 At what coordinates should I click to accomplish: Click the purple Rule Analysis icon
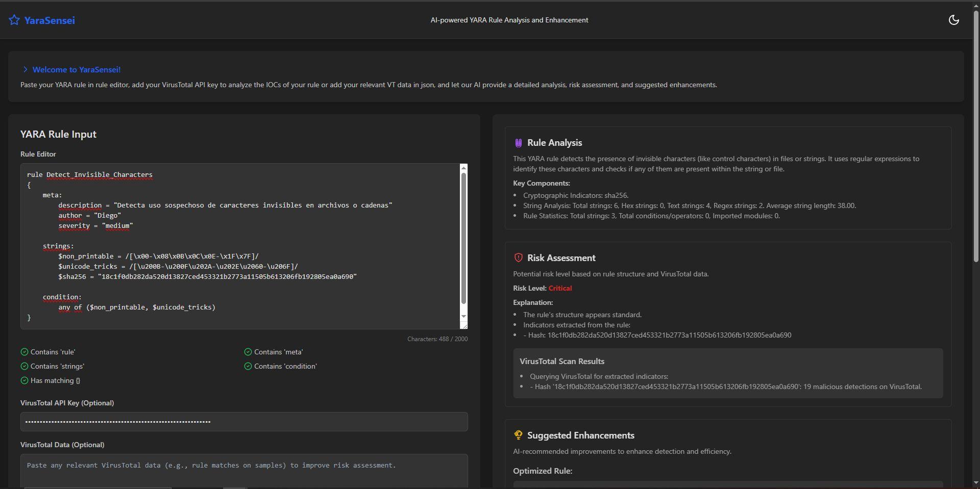(x=518, y=143)
